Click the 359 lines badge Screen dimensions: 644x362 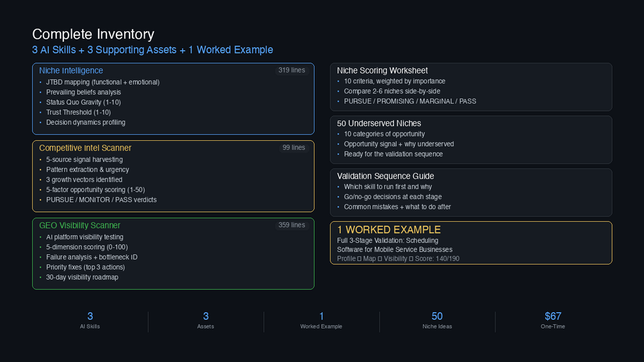292,226
